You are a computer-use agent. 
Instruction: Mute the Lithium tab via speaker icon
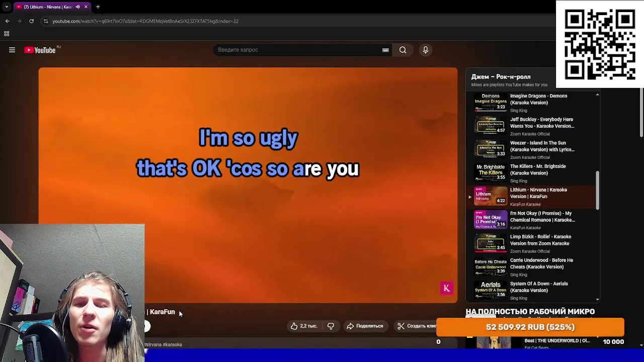pos(77,7)
